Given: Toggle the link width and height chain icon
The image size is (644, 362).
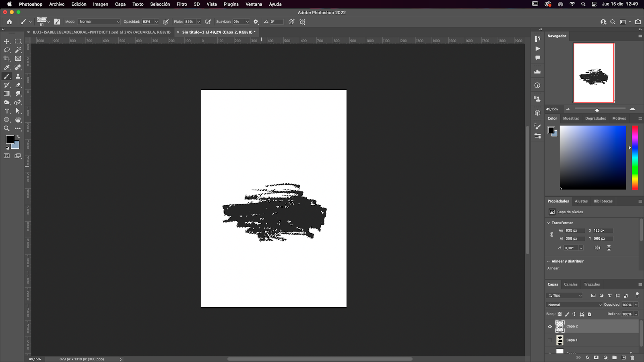Looking at the screenshot, I should [x=552, y=234].
